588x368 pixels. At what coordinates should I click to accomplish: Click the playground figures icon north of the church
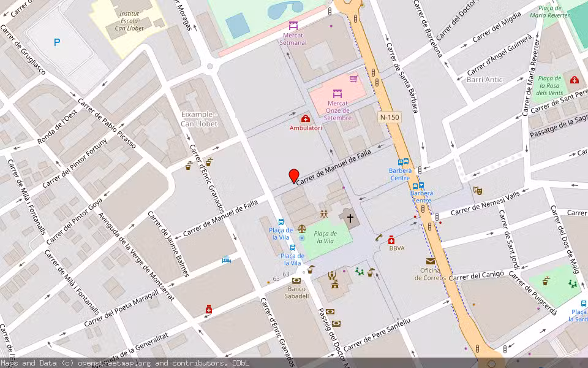pyautogui.click(x=323, y=213)
